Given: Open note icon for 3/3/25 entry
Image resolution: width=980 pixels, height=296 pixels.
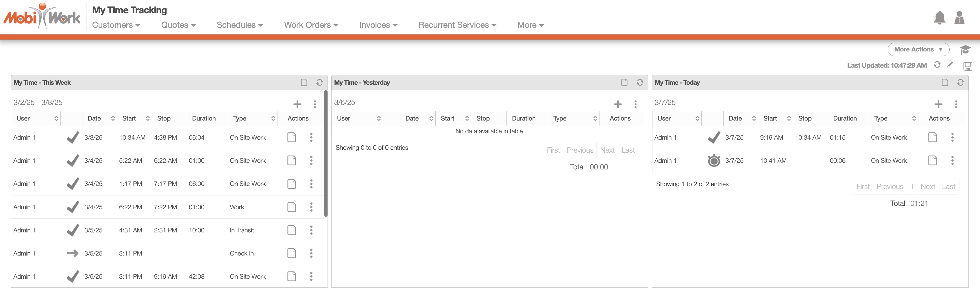Looking at the screenshot, I should tap(291, 137).
